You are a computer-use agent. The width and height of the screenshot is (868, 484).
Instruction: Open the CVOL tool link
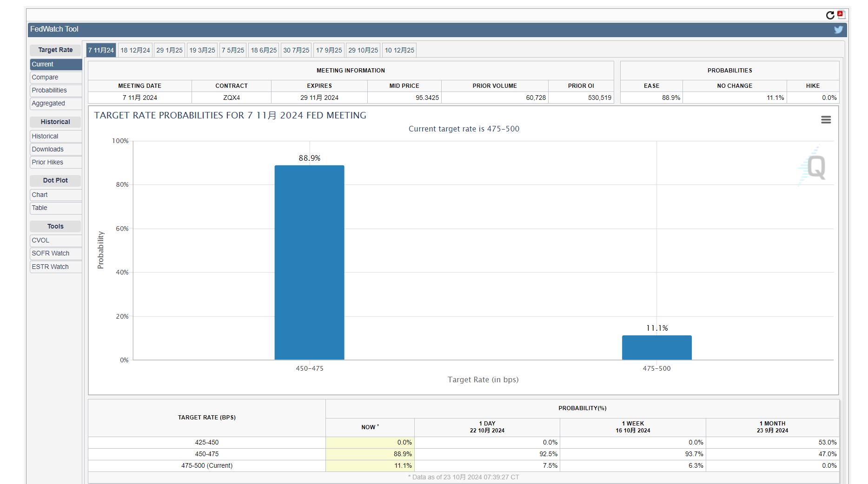[56, 241]
